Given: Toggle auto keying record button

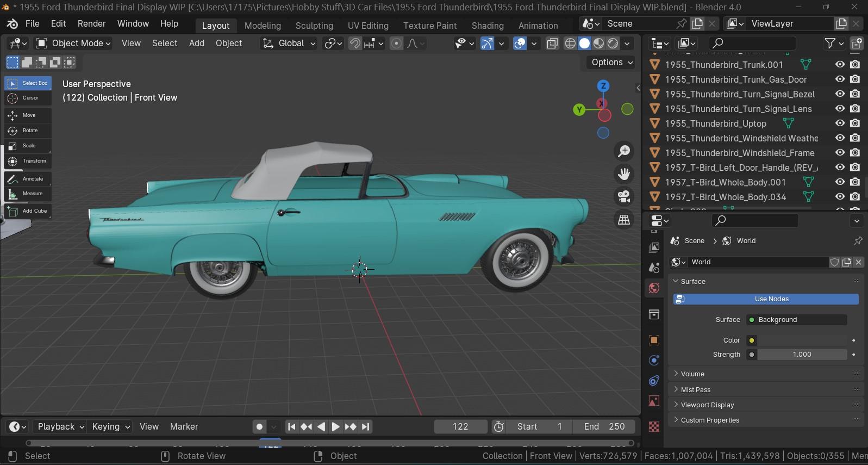Looking at the screenshot, I should click(x=260, y=427).
